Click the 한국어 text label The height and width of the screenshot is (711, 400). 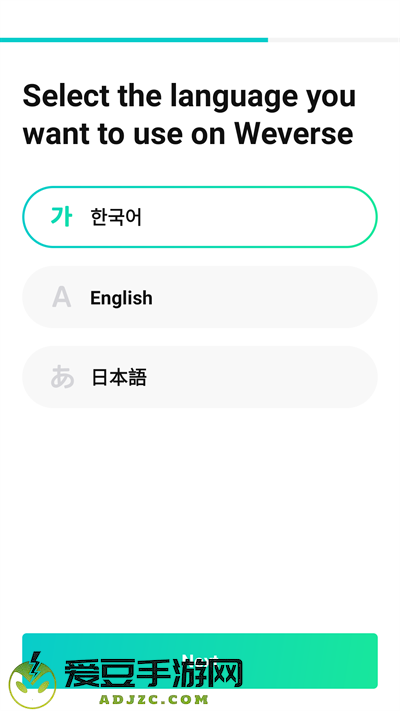point(116,217)
